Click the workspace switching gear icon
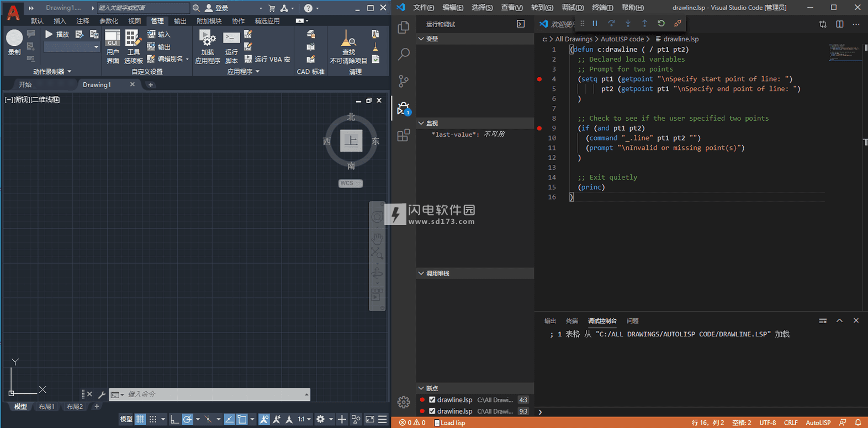 (320, 419)
